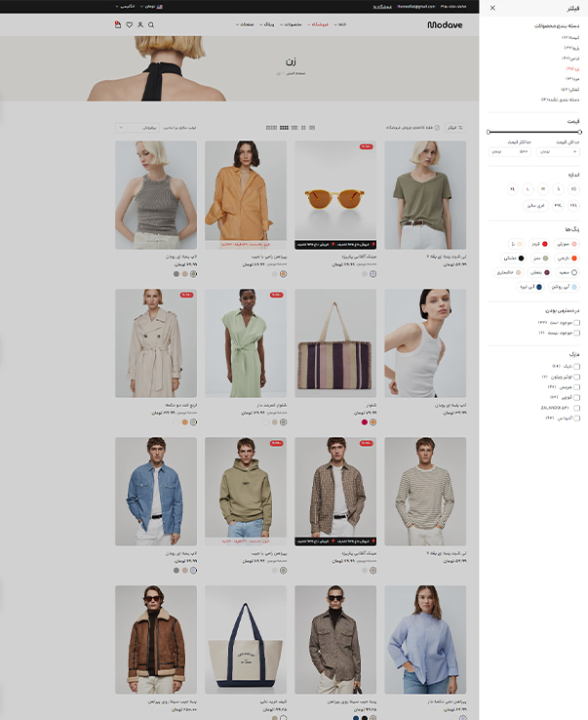This screenshot has width=588, height=720.
Task: Open the خانه menu in navigation
Action: point(340,24)
